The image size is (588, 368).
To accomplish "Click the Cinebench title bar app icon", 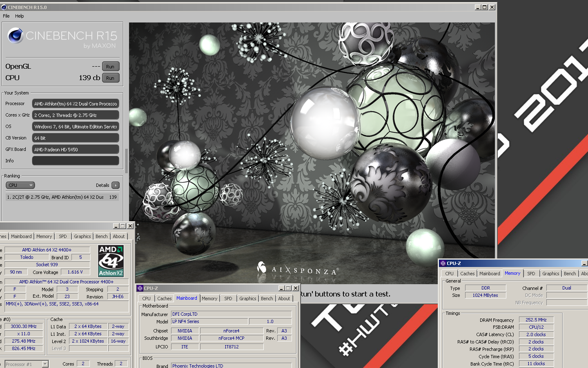I will [4, 7].
